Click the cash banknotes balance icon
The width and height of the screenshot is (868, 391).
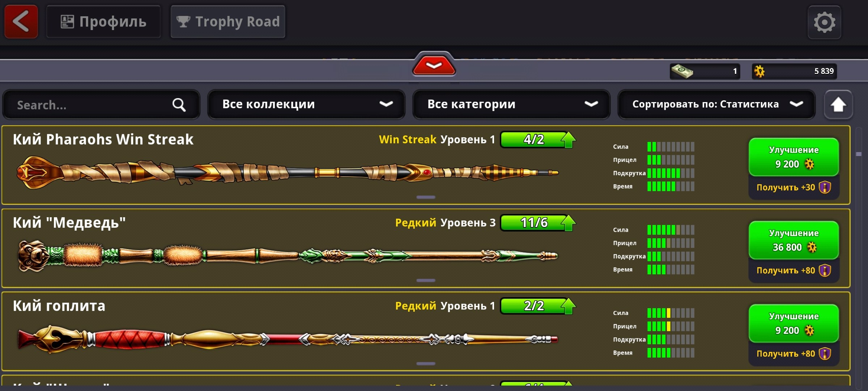click(682, 71)
